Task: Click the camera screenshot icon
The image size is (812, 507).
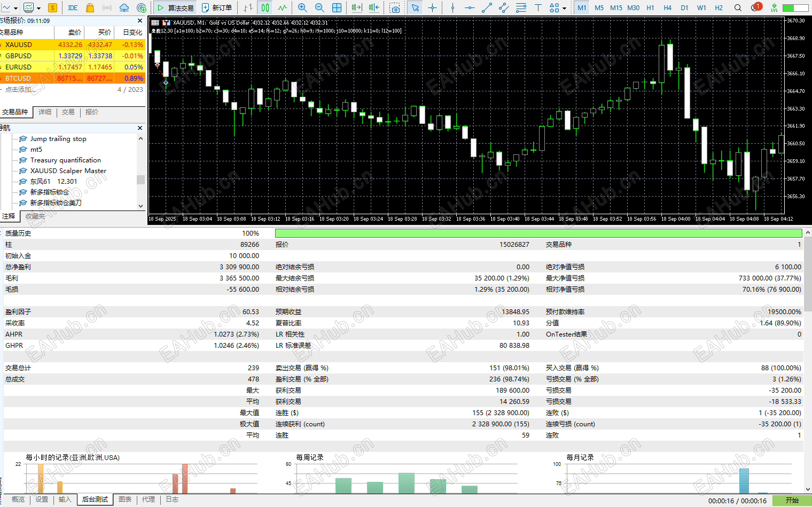Action: [x=395, y=7]
